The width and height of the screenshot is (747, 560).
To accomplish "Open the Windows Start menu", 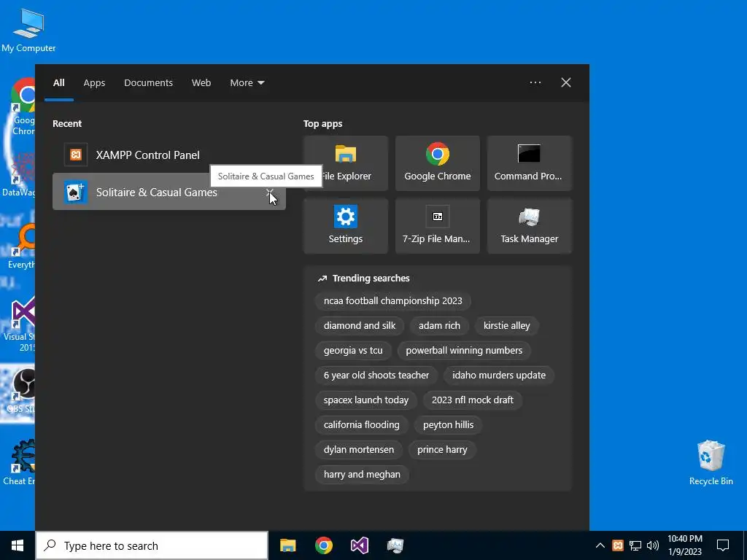I will (x=18, y=545).
